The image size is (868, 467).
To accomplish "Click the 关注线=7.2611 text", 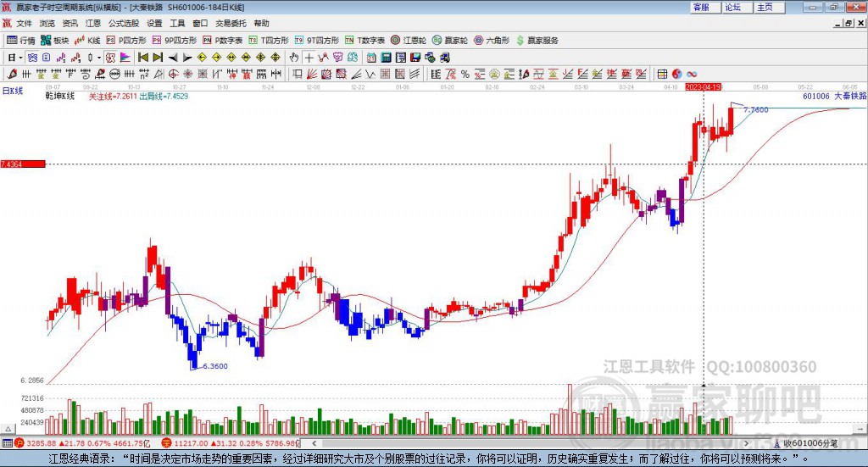I will pyautogui.click(x=113, y=97).
